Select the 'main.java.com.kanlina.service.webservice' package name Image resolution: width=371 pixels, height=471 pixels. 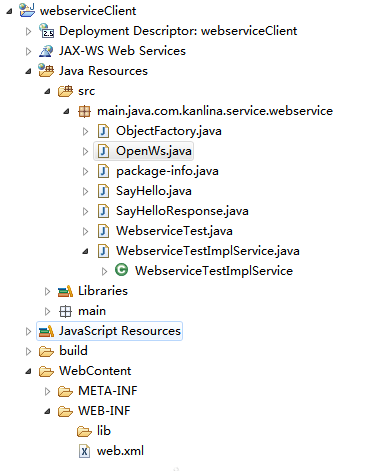(x=215, y=111)
